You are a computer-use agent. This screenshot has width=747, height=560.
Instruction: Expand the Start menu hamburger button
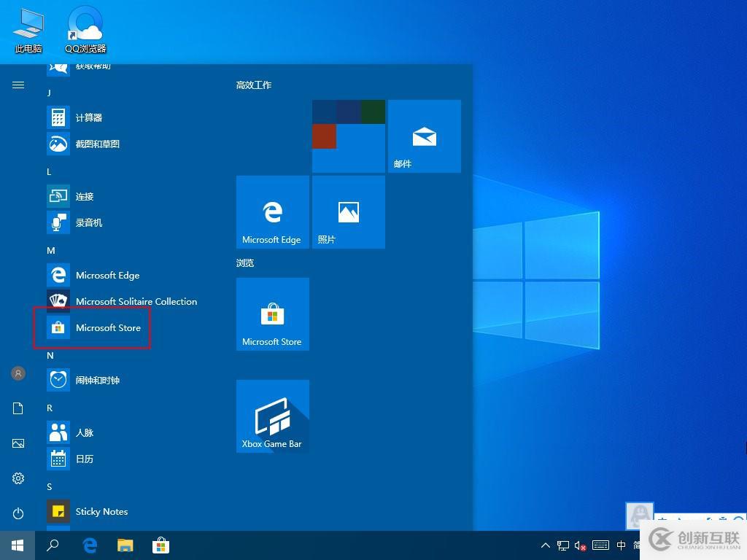[18, 85]
